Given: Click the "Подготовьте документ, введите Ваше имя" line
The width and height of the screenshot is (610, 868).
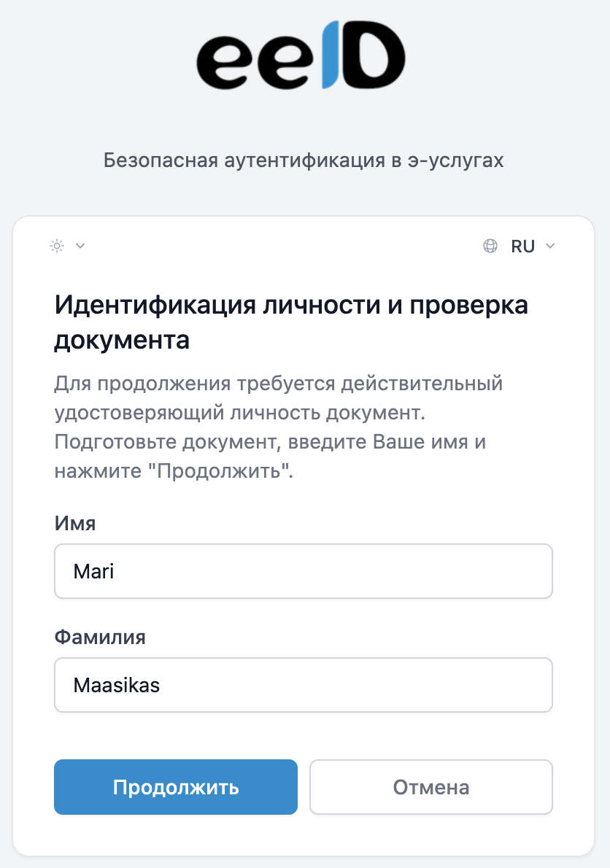Looking at the screenshot, I should pyautogui.click(x=270, y=442).
